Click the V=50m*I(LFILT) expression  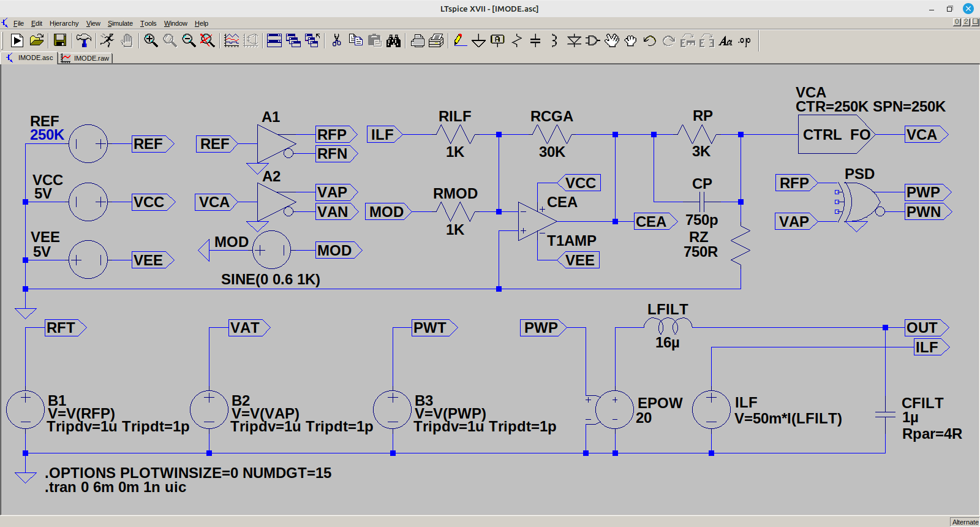coord(788,419)
